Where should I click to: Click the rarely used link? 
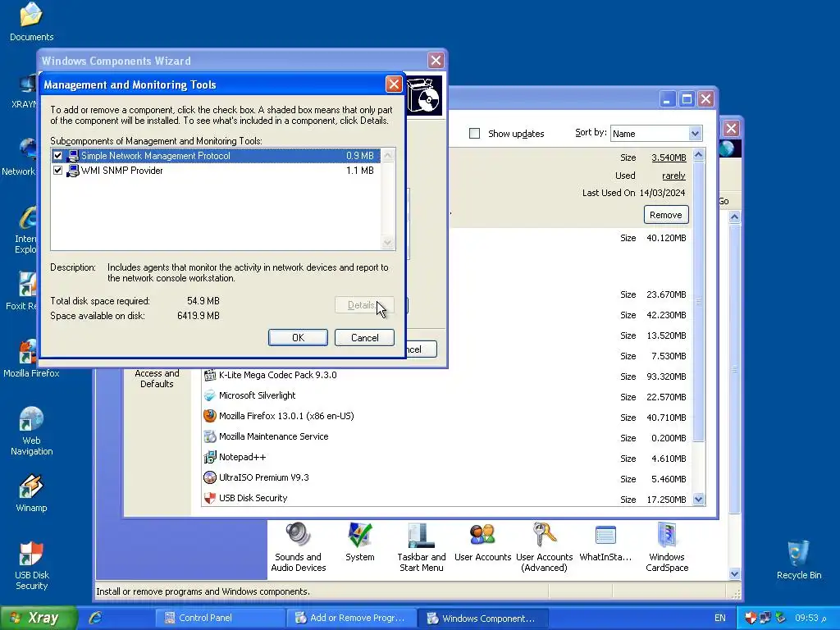pyautogui.click(x=673, y=176)
